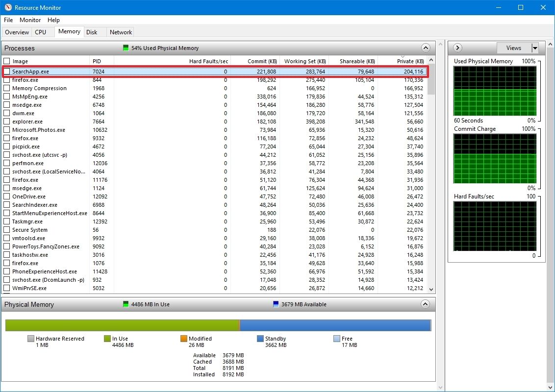
Task: Check the SearchApp.exe process checkbox
Action: coord(7,71)
